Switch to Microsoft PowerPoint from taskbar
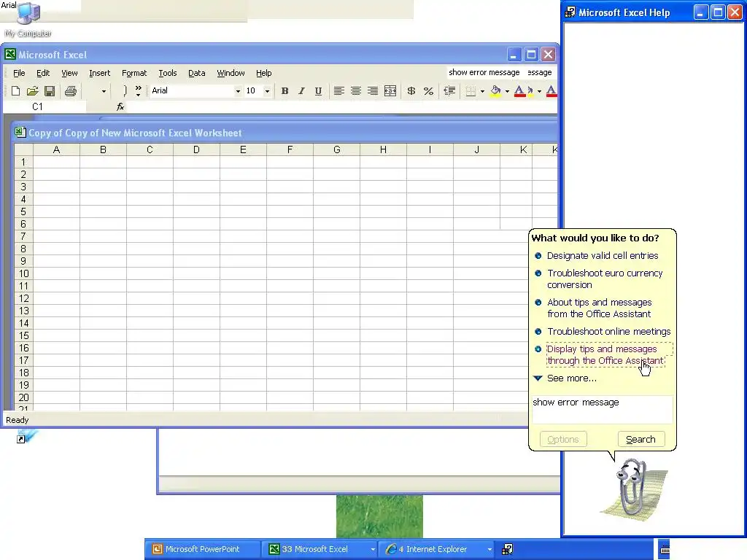The image size is (747, 560). (203, 549)
